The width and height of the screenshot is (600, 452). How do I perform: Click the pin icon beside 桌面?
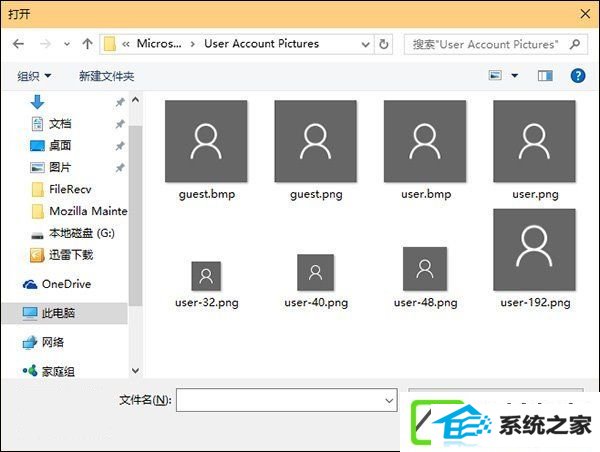tap(120, 146)
